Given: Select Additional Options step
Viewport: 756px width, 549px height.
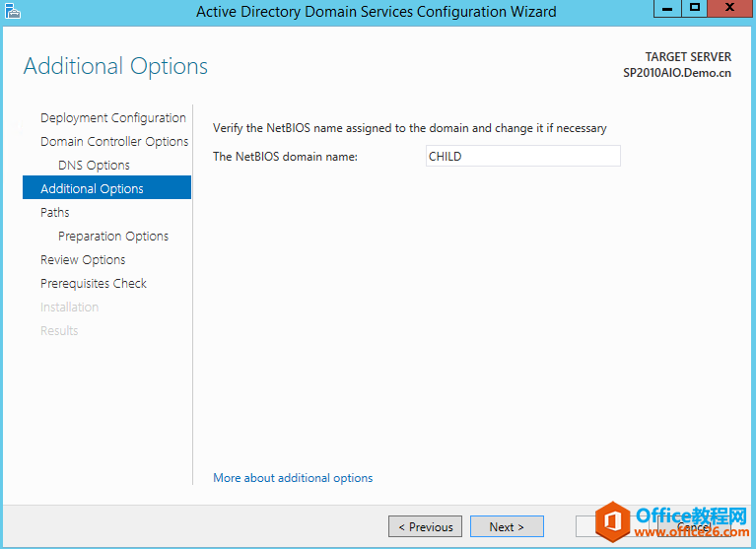Looking at the screenshot, I should [x=107, y=187].
